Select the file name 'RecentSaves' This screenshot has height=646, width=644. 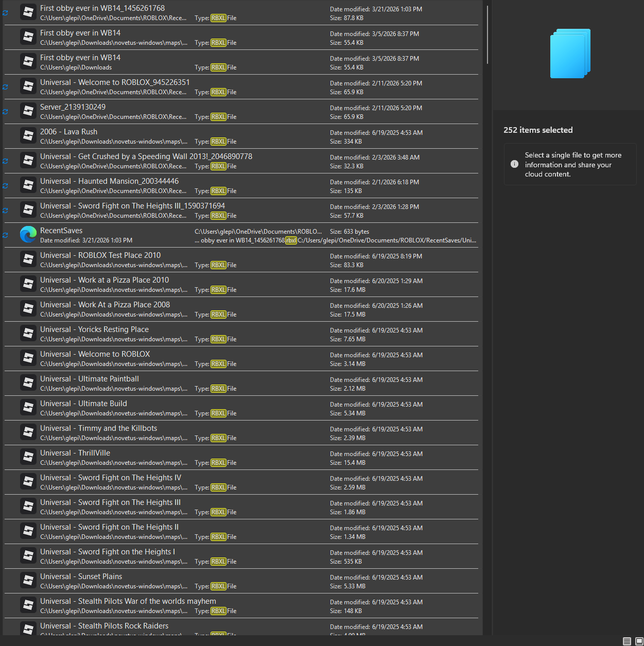(61, 231)
